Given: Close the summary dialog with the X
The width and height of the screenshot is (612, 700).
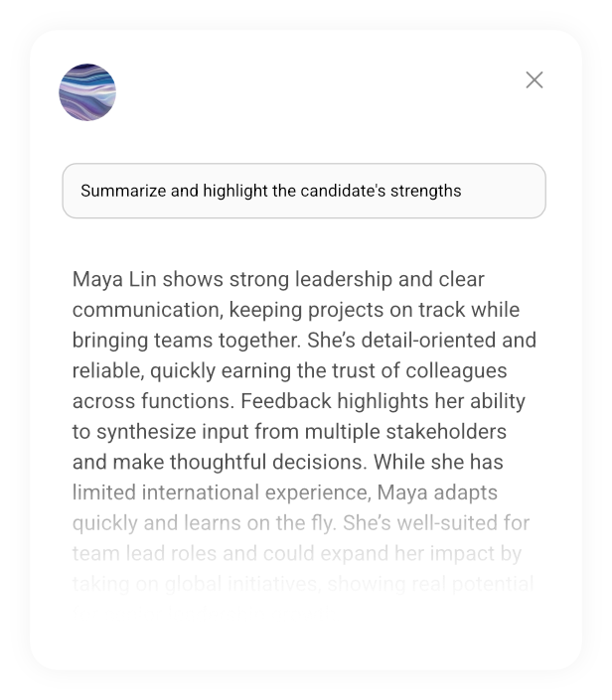Looking at the screenshot, I should click(535, 80).
